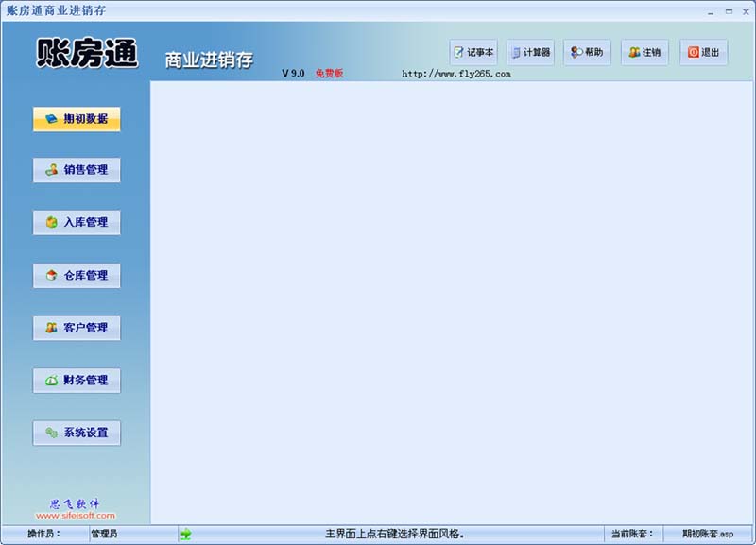The height and width of the screenshot is (545, 756).
Task: Maximize the application window
Action: tap(729, 11)
